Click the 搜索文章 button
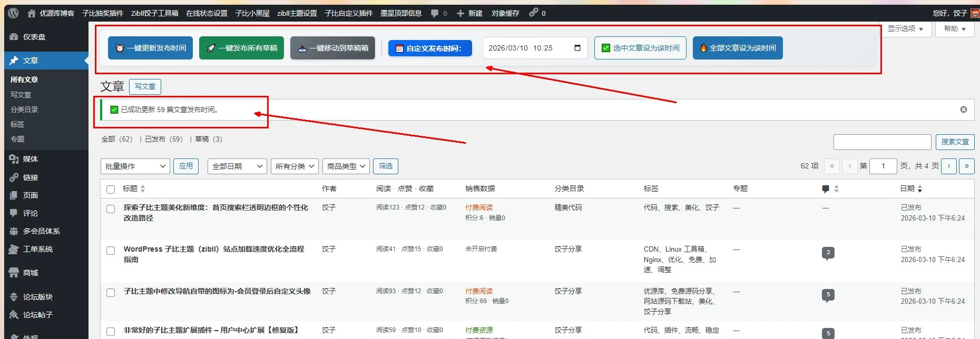980x339 pixels. point(955,142)
